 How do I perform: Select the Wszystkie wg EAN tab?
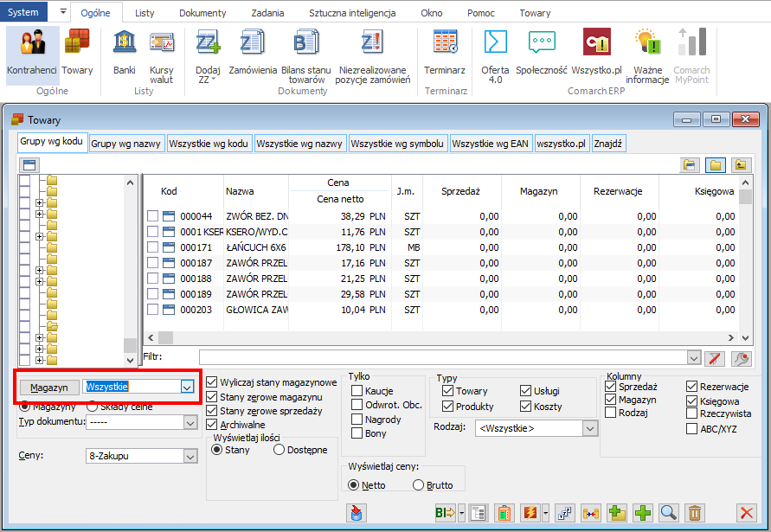[490, 144]
